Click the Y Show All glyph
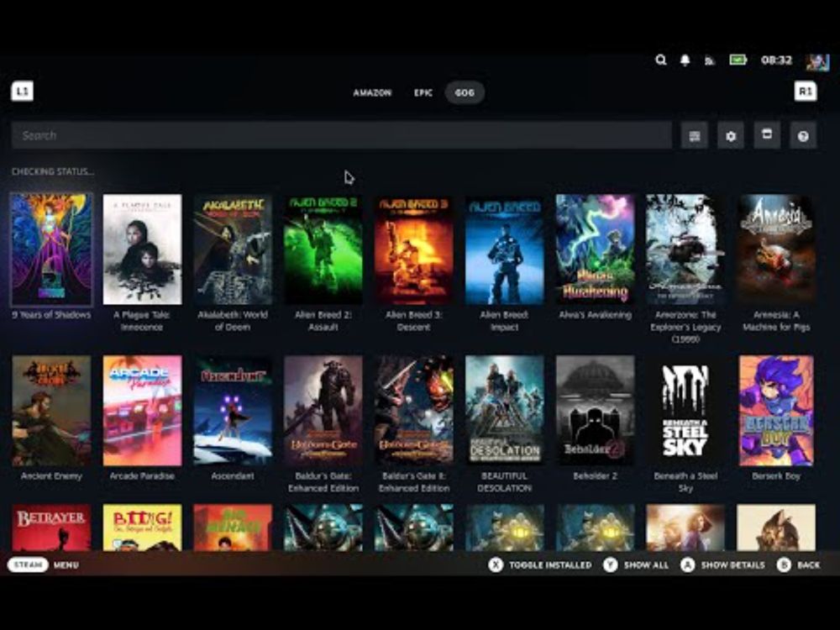This screenshot has height=630, width=840. (610, 564)
